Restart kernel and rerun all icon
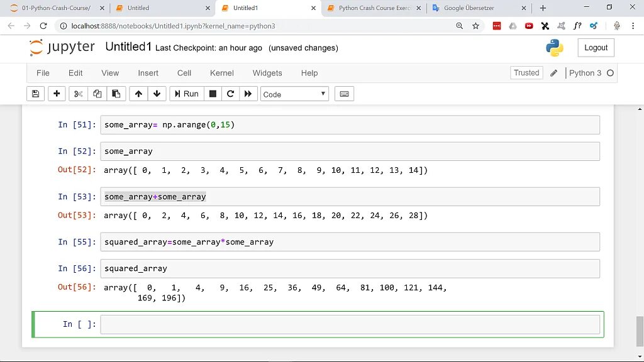This screenshot has width=644, height=362. point(248,94)
